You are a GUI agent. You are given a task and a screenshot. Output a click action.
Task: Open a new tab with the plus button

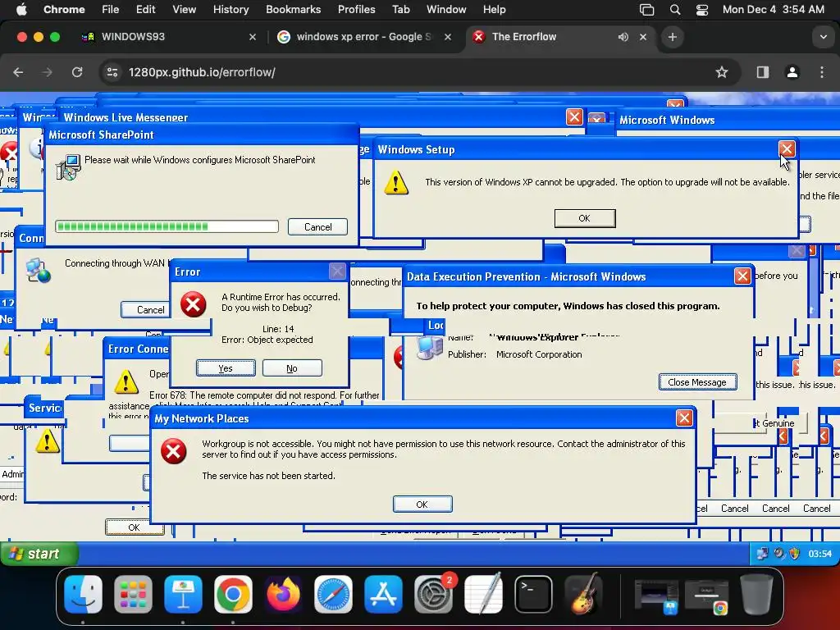(x=673, y=37)
